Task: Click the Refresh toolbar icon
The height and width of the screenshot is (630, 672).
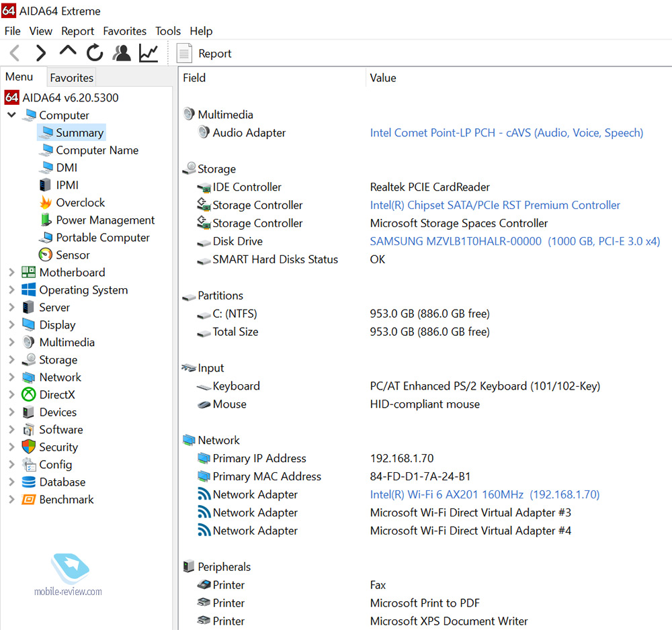Action: (95, 53)
